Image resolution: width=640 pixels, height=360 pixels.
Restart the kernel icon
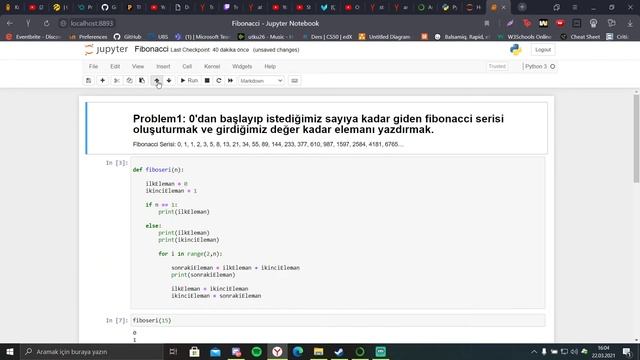pos(219,81)
